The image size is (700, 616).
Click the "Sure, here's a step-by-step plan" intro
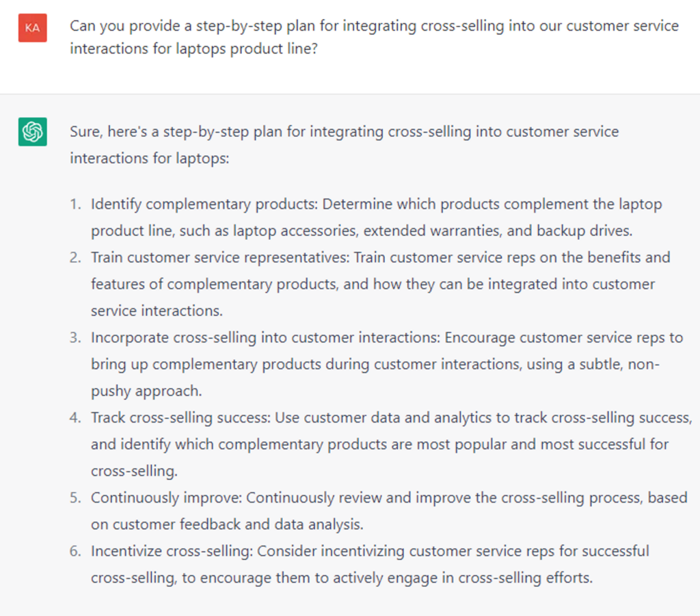(344, 144)
